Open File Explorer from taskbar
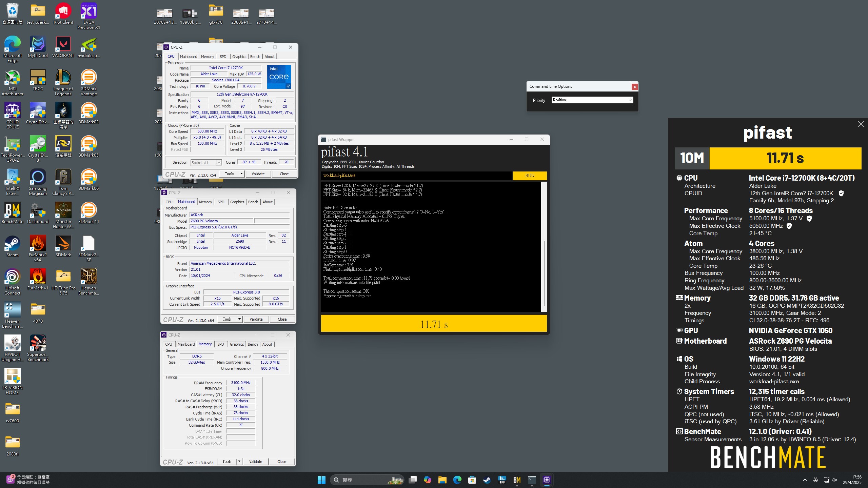868x488 pixels. pyautogui.click(x=442, y=480)
